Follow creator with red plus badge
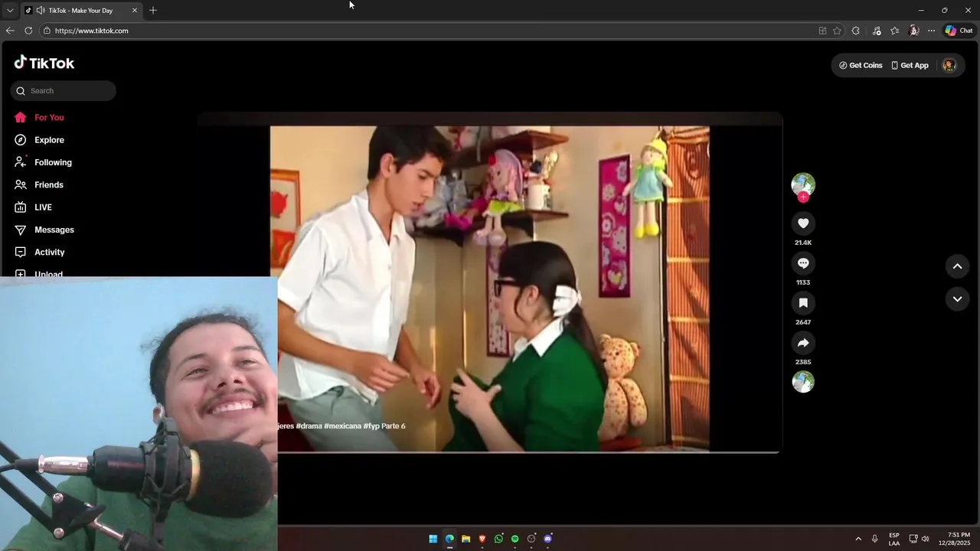980x551 pixels. [803, 197]
